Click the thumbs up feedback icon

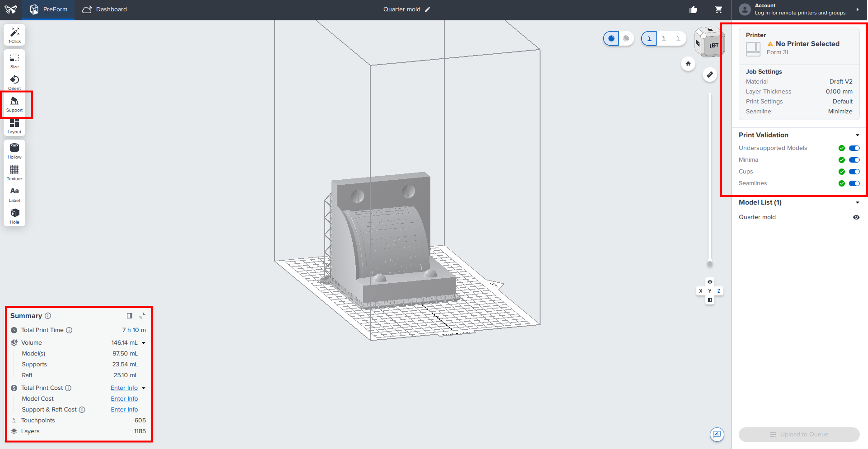coord(693,9)
